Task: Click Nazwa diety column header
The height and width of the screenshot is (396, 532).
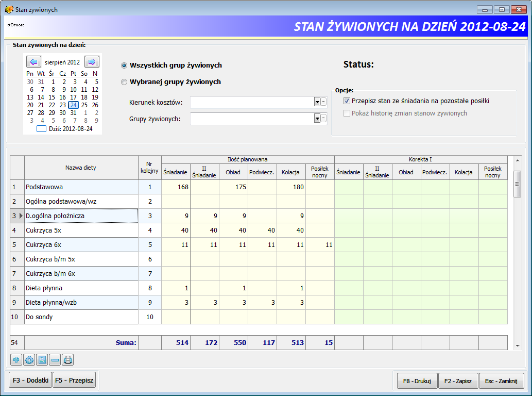Action: 81,168
